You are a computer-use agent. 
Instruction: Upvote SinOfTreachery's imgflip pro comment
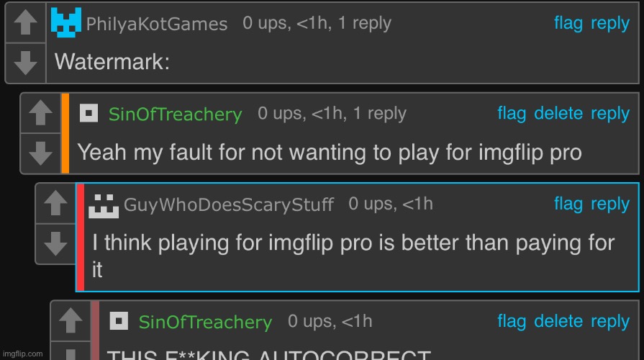[41, 112]
